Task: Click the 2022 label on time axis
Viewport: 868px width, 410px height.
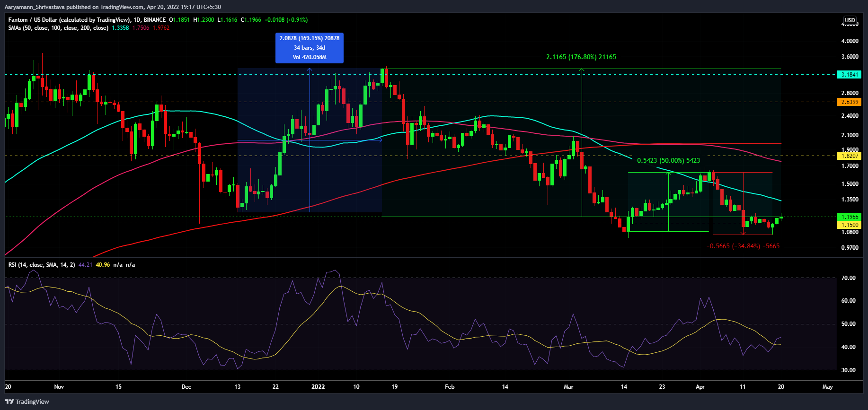Action: coord(318,387)
